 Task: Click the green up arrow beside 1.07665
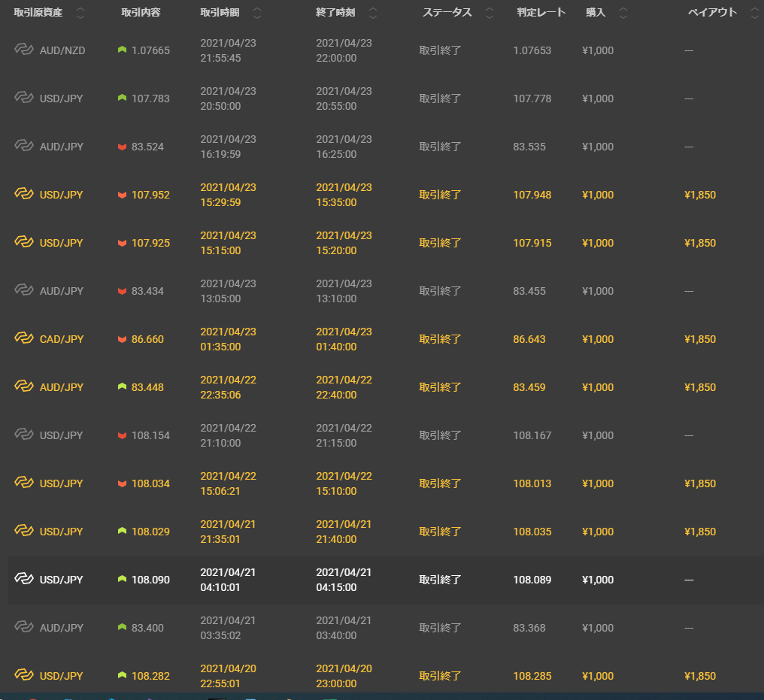point(122,50)
